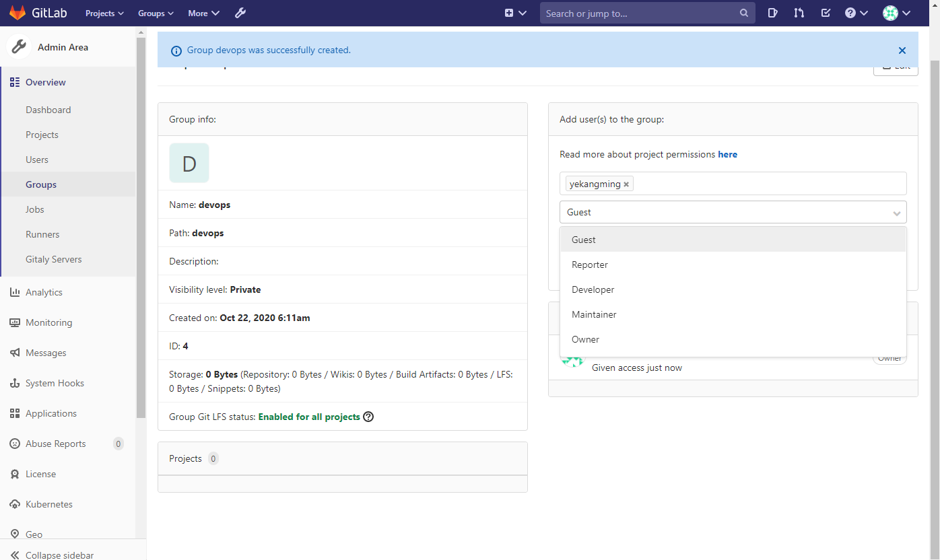Click the "Enabled for all projects" link
Image resolution: width=940 pixels, height=560 pixels.
click(x=310, y=416)
